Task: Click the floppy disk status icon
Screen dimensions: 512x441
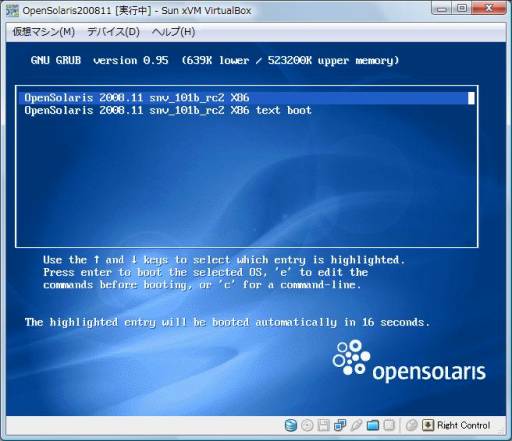Action: point(323,425)
